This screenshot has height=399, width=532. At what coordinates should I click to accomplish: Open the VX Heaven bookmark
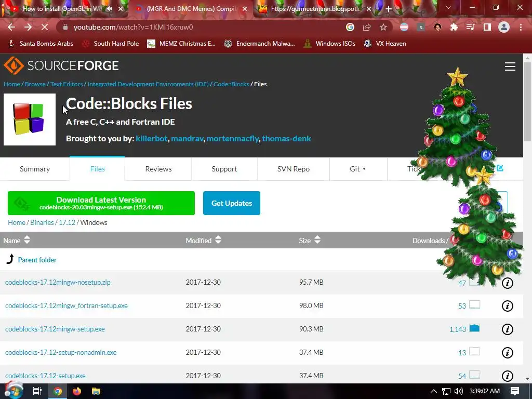385,44
